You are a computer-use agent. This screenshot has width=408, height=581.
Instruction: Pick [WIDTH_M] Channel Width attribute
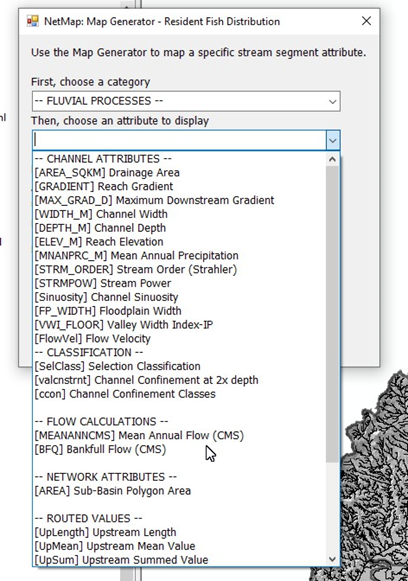101,214
